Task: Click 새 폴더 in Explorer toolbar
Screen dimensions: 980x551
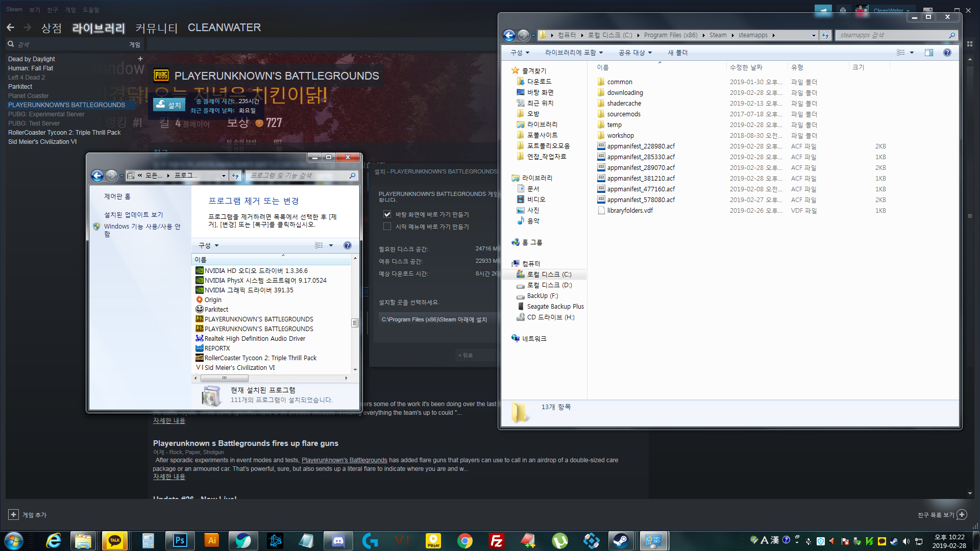Action: (x=678, y=53)
